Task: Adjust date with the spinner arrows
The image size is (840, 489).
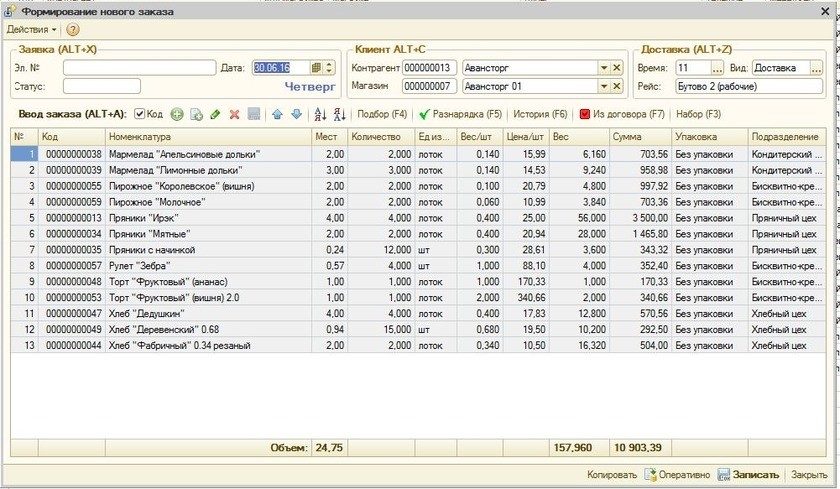Action: click(329, 68)
